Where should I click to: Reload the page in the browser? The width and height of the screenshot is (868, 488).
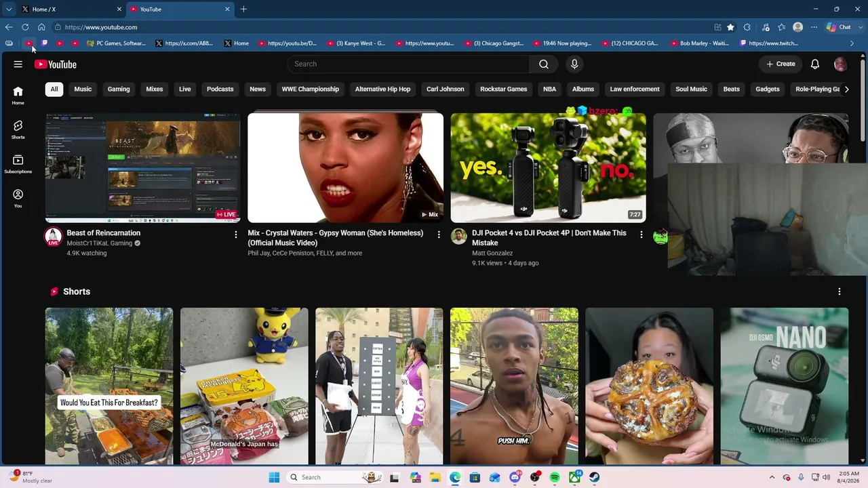coord(25,27)
